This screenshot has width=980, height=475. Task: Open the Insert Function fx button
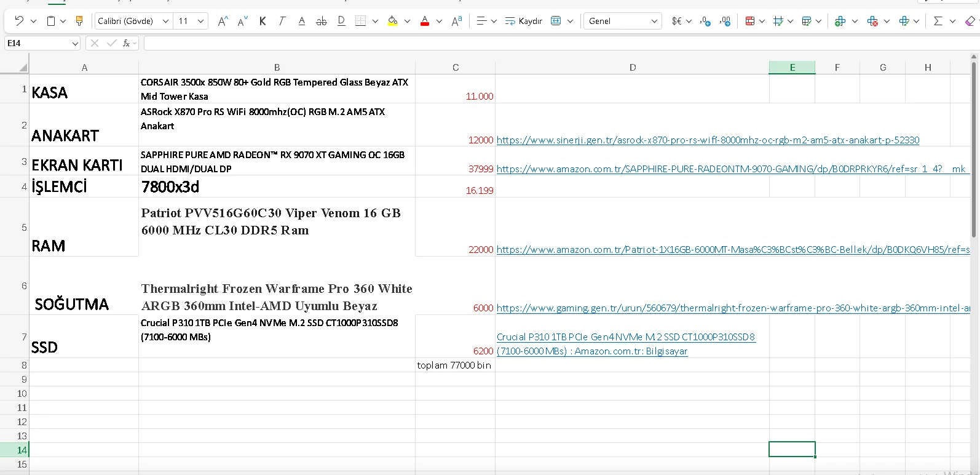pyautogui.click(x=126, y=43)
